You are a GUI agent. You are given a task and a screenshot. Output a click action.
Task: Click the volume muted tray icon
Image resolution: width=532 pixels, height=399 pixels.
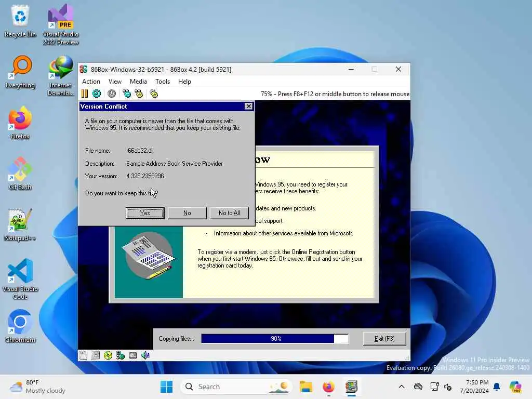tap(448, 387)
